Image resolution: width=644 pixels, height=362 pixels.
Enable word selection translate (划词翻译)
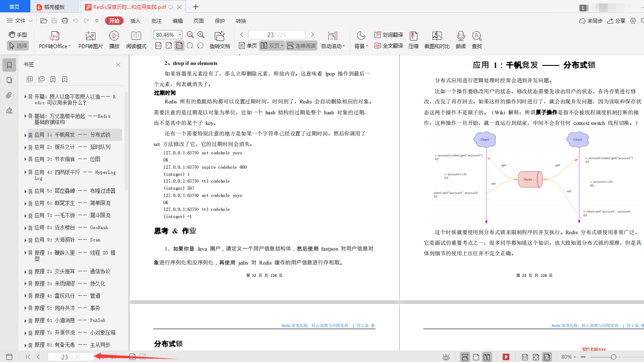point(389,35)
